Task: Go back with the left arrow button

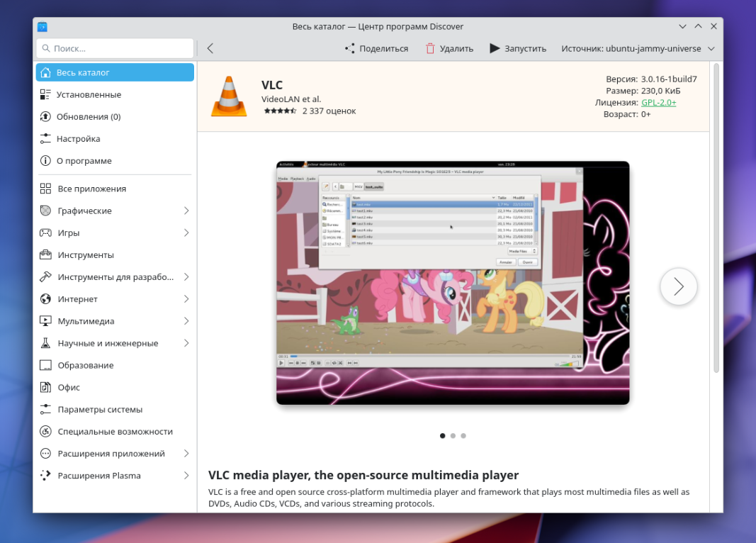Action: (210, 48)
